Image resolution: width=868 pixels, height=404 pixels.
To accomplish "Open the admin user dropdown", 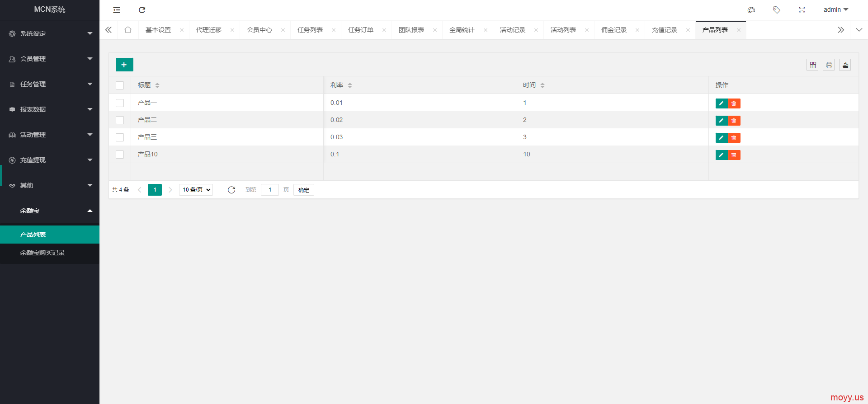I will coord(835,9).
